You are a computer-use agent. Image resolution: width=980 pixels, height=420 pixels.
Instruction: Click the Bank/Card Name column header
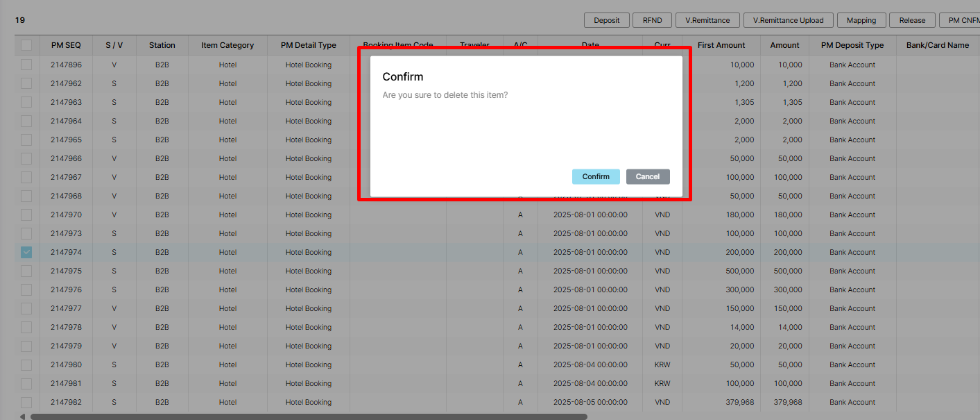938,45
